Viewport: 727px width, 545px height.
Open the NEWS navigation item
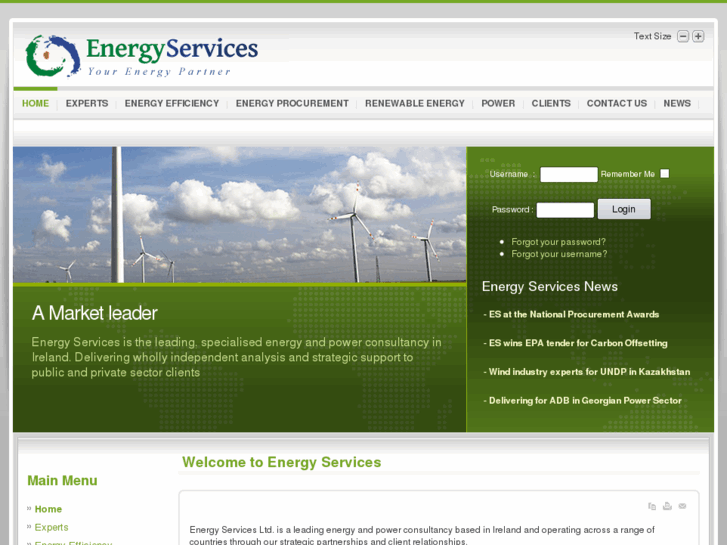pos(677,103)
